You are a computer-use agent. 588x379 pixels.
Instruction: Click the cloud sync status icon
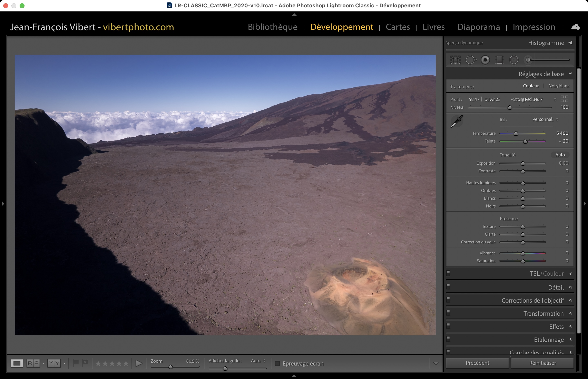575,27
